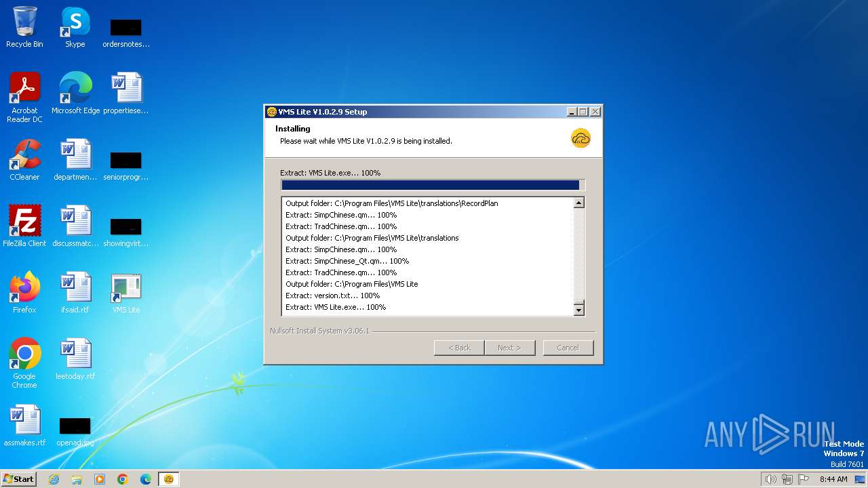Screen dimensions: 868x488
Task: Click the network tray icon
Action: coord(787,479)
